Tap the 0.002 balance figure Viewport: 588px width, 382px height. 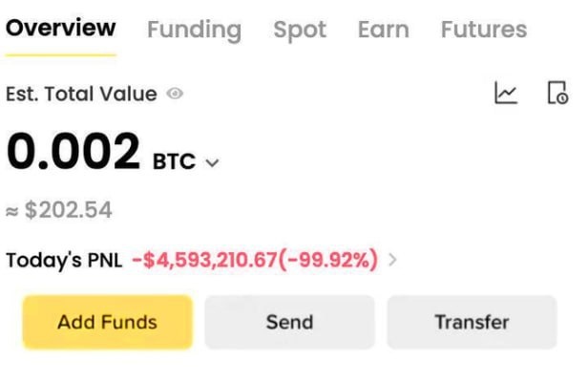point(73,152)
